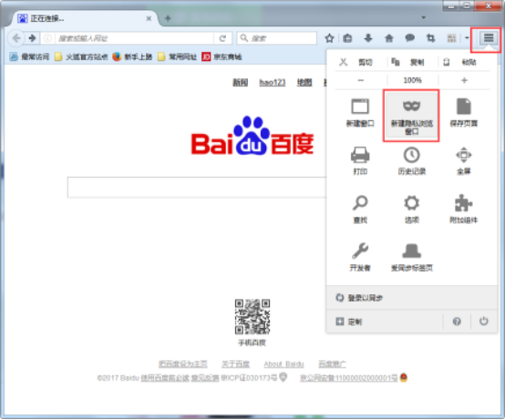Close the Baidu tab

click(149, 18)
